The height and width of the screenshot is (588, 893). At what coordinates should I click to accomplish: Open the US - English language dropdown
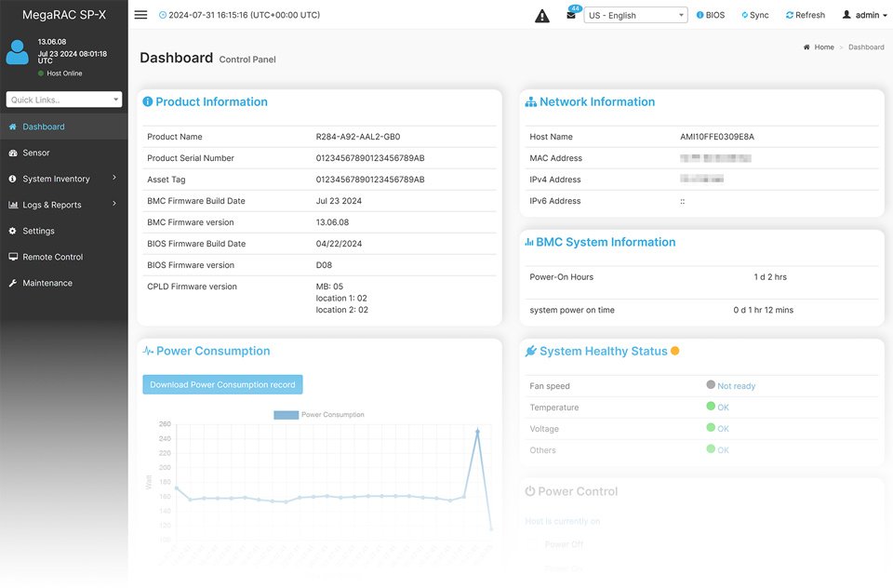pyautogui.click(x=635, y=16)
